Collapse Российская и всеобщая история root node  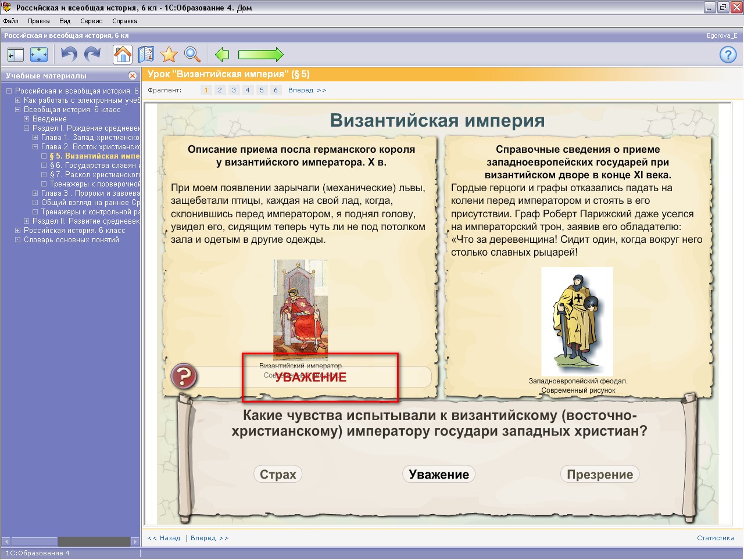click(9, 91)
